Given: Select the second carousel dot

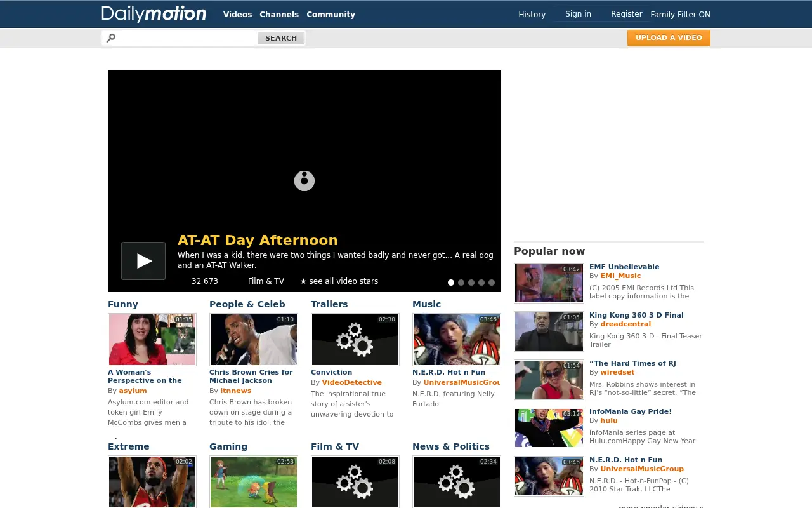Looking at the screenshot, I should coord(461,283).
